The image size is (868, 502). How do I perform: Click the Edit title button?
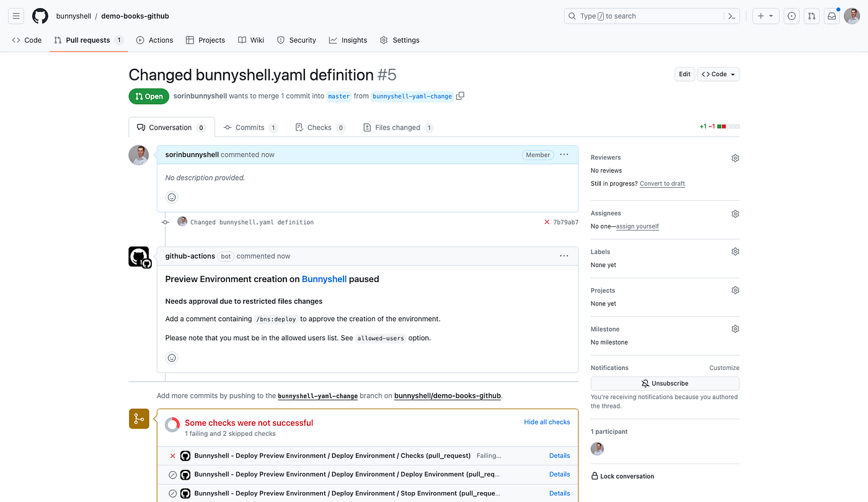coord(684,74)
